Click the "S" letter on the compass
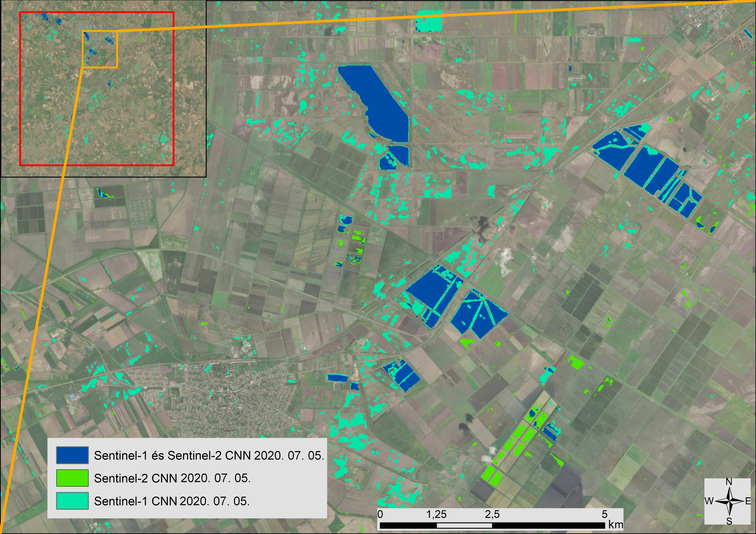The height and width of the screenshot is (534, 756). pyautogui.click(x=729, y=521)
